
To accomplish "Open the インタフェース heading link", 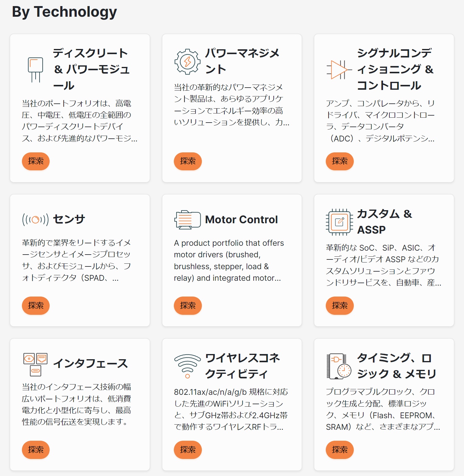I will 90,363.
